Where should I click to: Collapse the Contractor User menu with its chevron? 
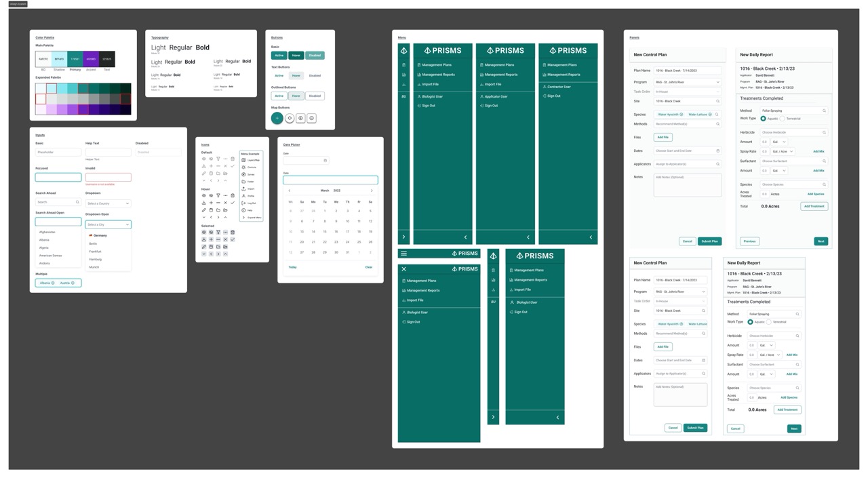click(591, 237)
